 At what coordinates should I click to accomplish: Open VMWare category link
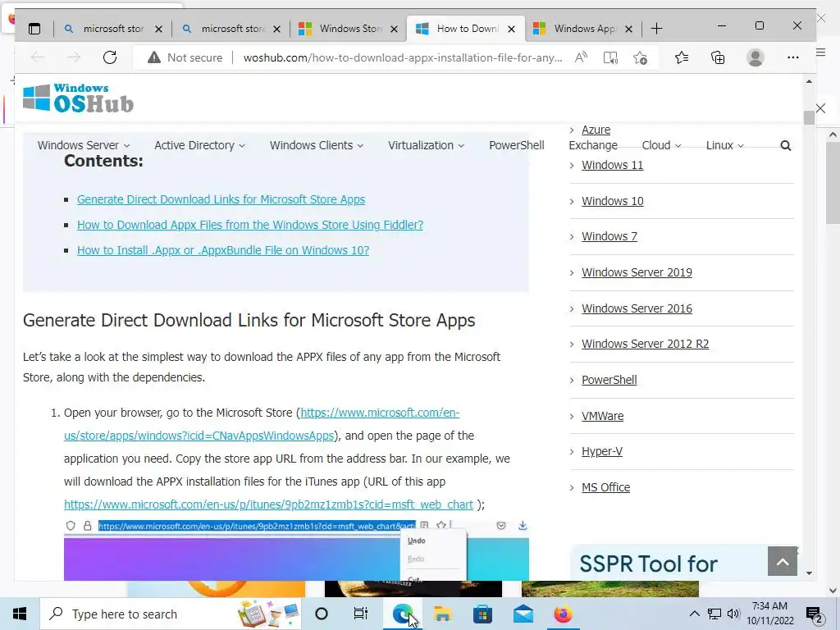click(x=603, y=416)
